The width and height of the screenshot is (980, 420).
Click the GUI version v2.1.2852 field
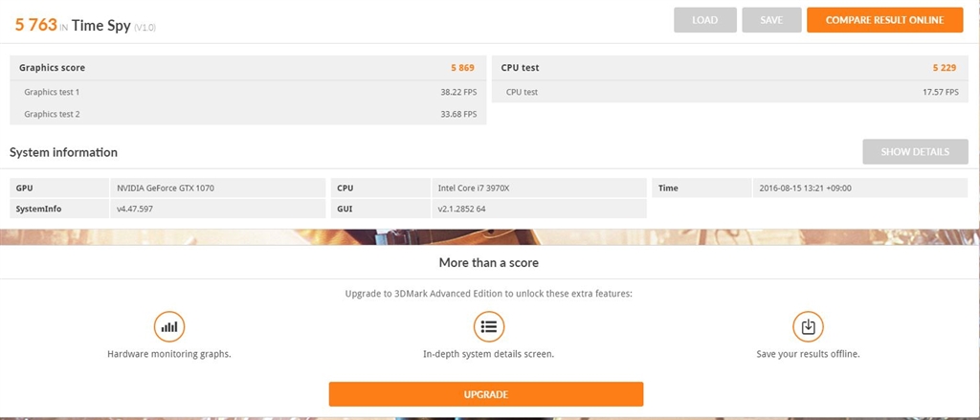[539, 209]
